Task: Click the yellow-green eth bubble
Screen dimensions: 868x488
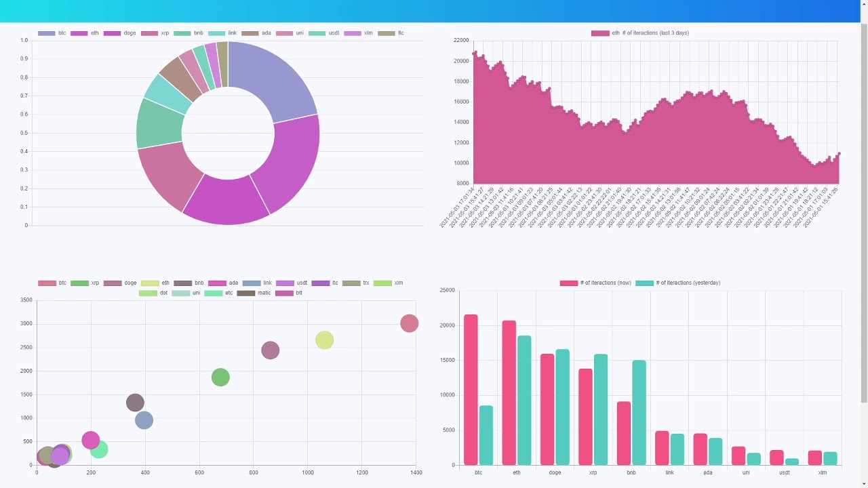Action: tap(325, 340)
